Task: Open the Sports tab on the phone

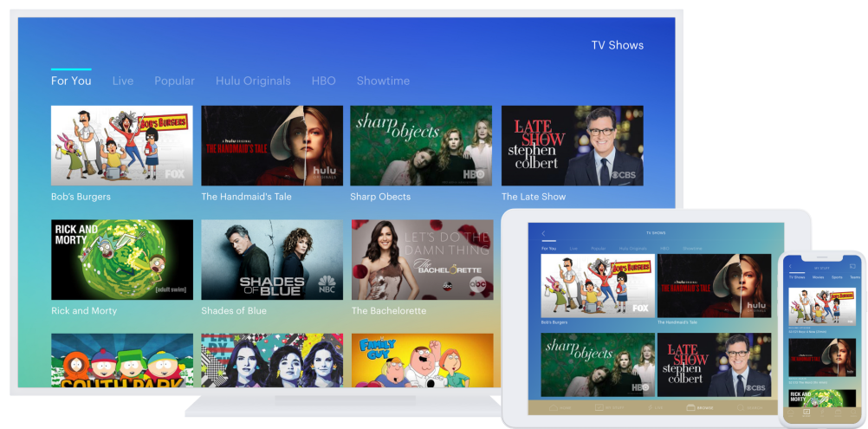Action: (x=837, y=277)
